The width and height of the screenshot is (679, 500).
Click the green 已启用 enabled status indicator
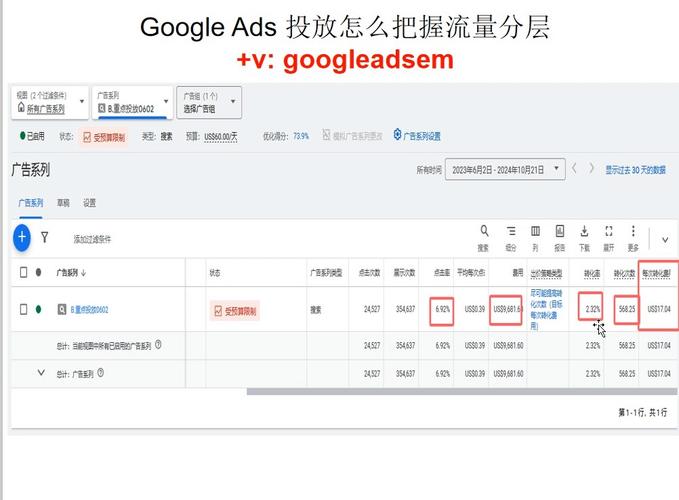pos(32,136)
